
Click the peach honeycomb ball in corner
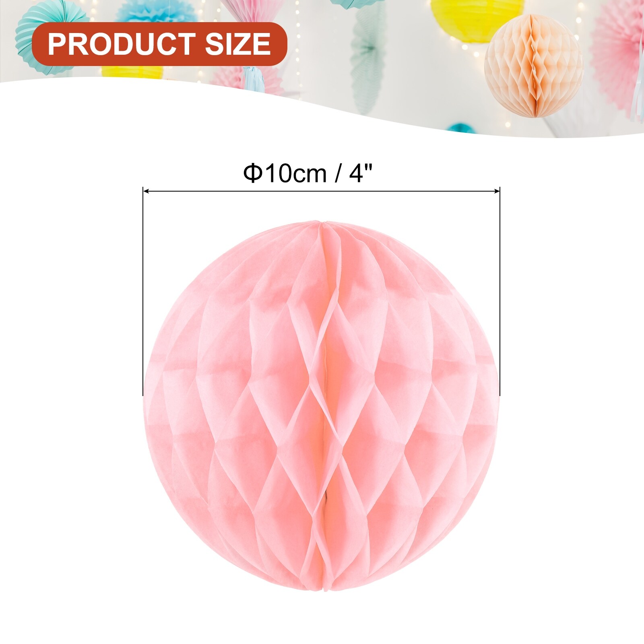[x=534, y=66]
